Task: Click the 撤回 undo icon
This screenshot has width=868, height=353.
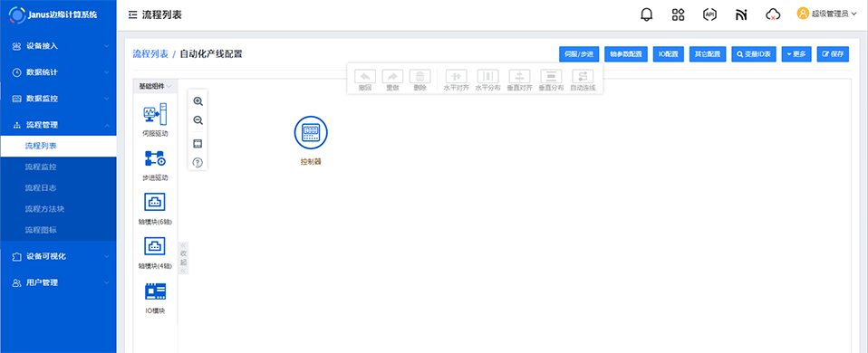Action: (x=365, y=76)
